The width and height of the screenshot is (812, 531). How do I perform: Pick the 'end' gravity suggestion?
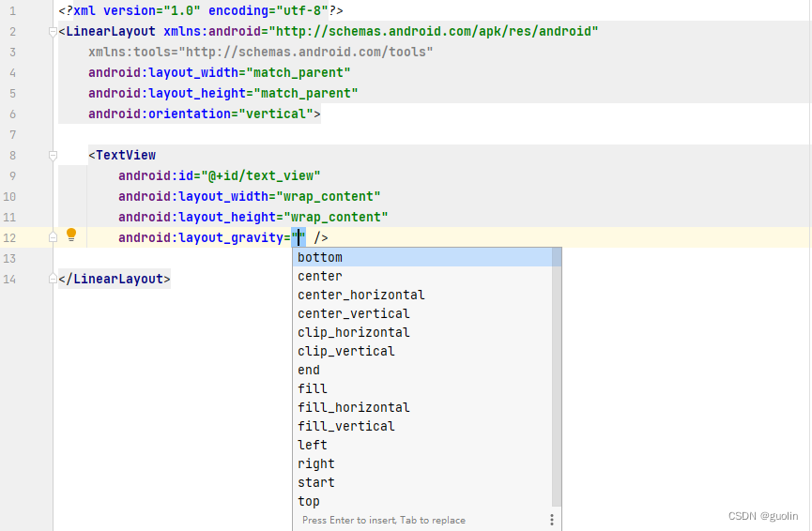pyautogui.click(x=309, y=370)
